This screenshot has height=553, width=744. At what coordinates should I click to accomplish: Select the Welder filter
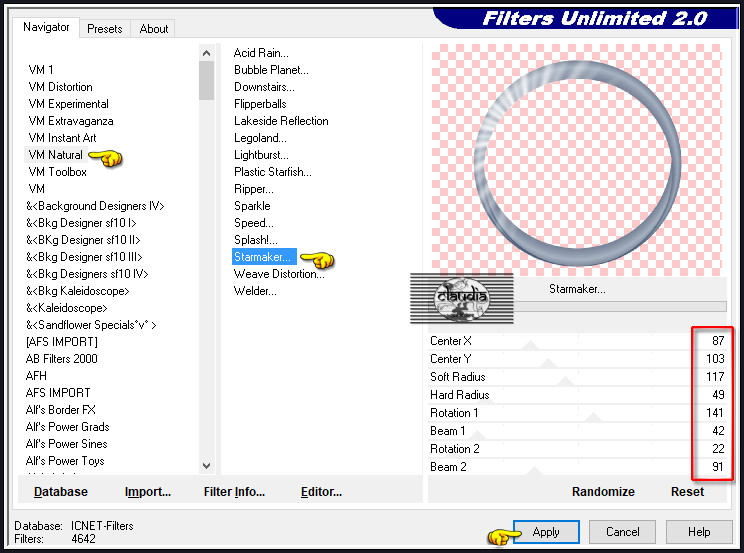pyautogui.click(x=255, y=291)
